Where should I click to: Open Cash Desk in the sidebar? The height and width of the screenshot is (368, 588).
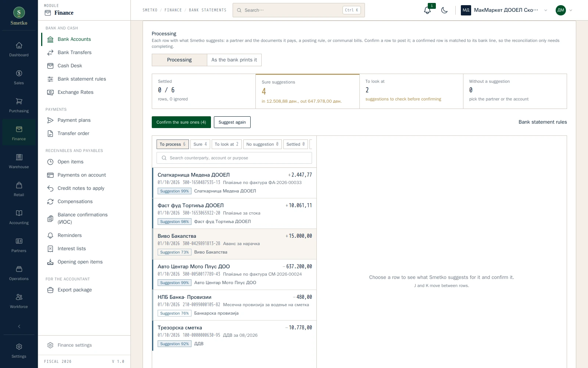click(70, 66)
